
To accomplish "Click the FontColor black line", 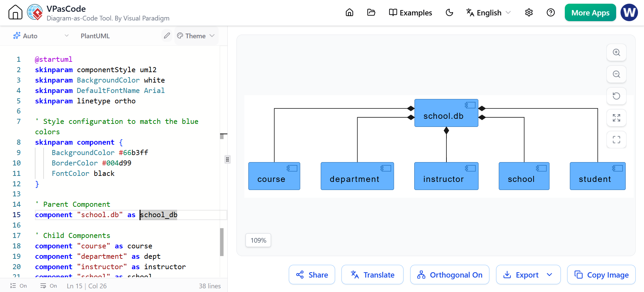I will click(83, 174).
